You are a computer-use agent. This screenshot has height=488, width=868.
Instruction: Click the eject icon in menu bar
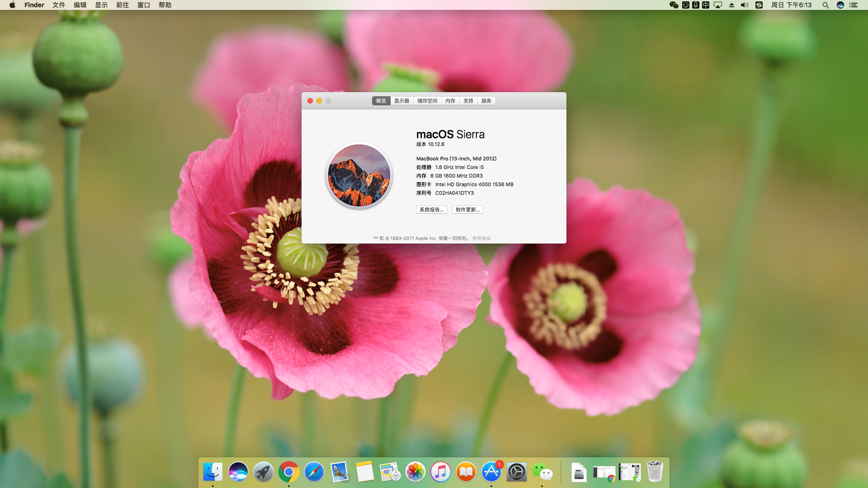pos(731,5)
